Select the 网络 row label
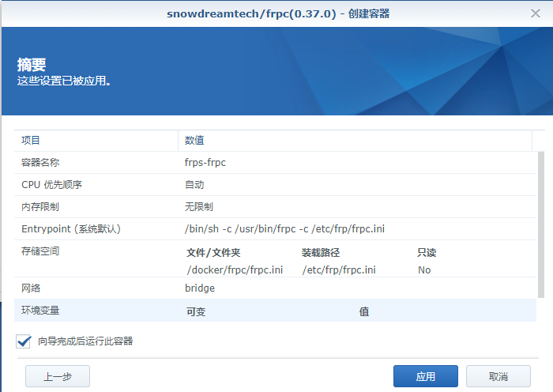 31,288
